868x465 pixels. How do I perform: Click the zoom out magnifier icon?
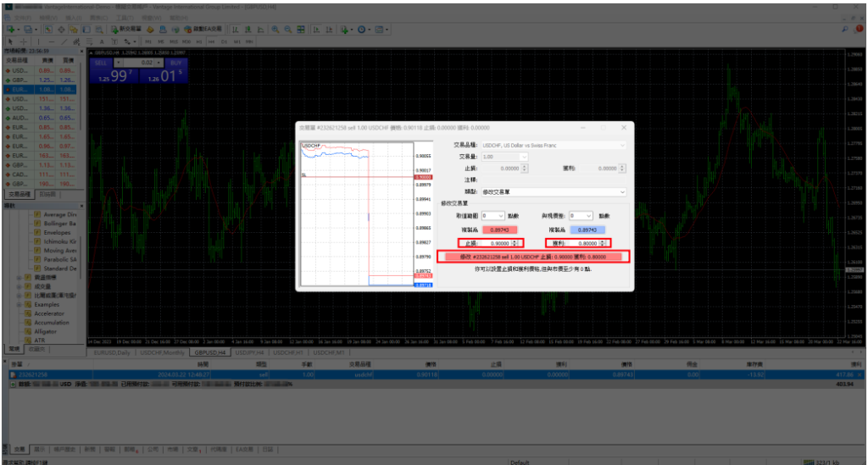click(x=288, y=29)
